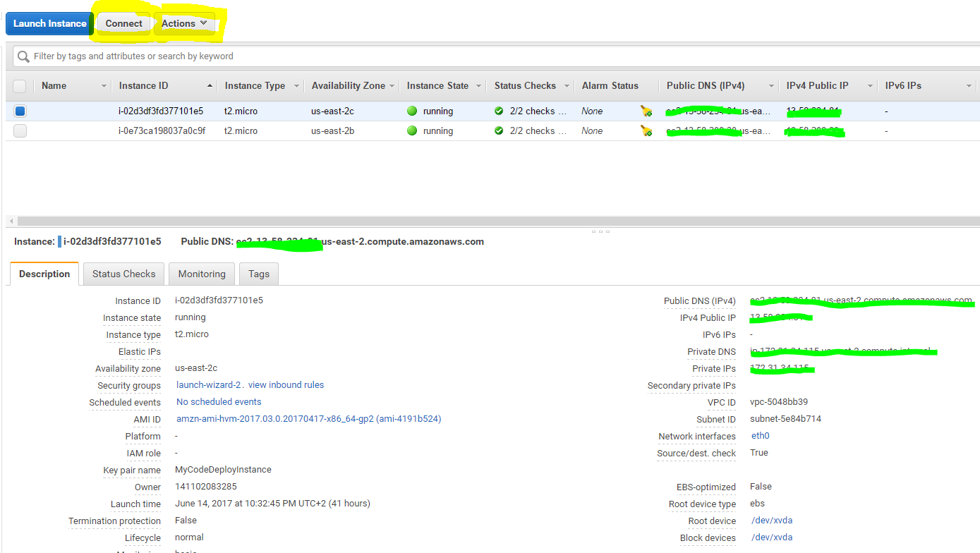Image resolution: width=980 pixels, height=553 pixels.
Task: Toggle the select-all instances checkbox
Action: (20, 86)
